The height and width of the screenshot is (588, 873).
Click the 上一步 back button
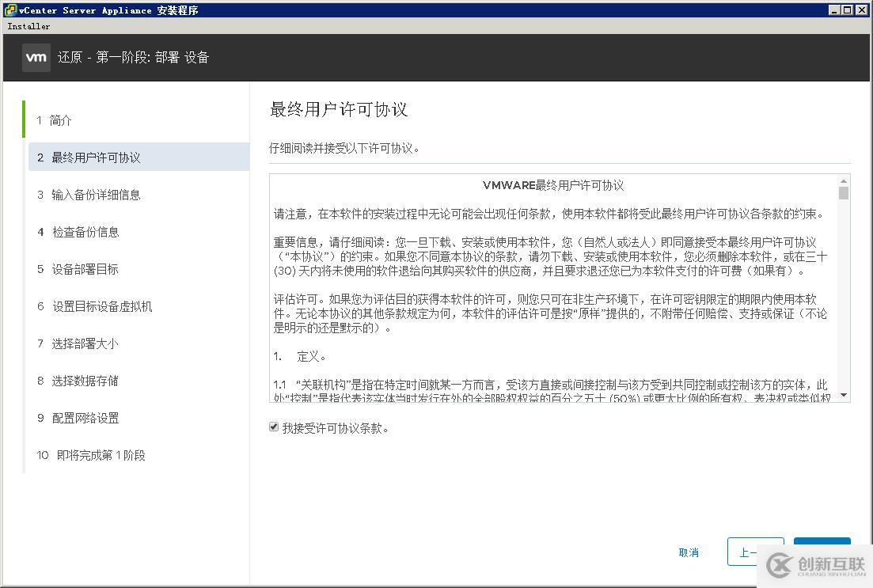click(755, 552)
